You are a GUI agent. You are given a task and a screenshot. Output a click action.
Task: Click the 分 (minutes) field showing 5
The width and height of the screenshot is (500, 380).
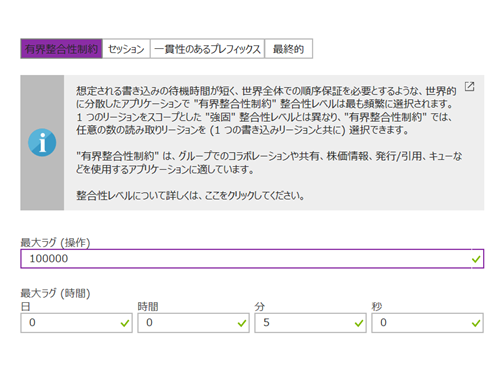310,323
